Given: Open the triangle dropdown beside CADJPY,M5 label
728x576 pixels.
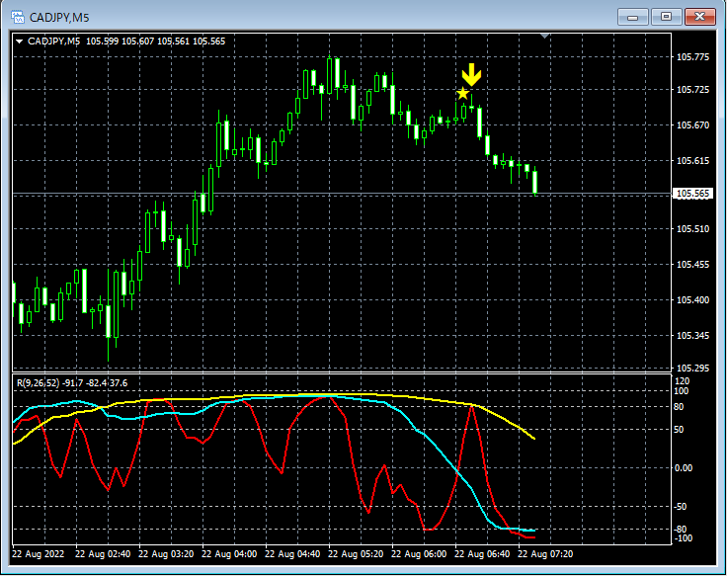Looking at the screenshot, I should point(20,41).
